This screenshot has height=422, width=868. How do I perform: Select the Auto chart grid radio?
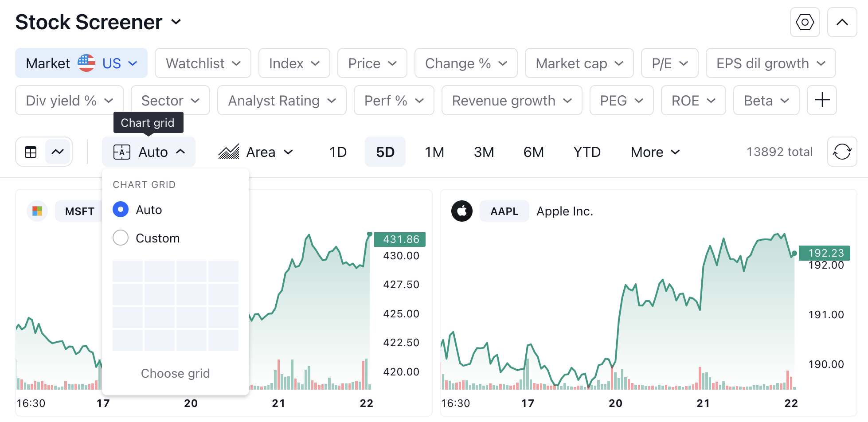tap(121, 209)
